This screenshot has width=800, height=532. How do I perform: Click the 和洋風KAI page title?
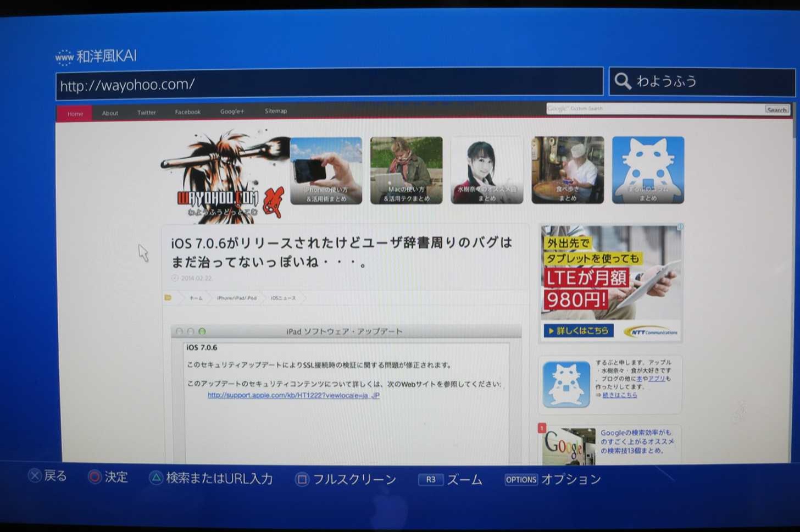click(x=107, y=56)
